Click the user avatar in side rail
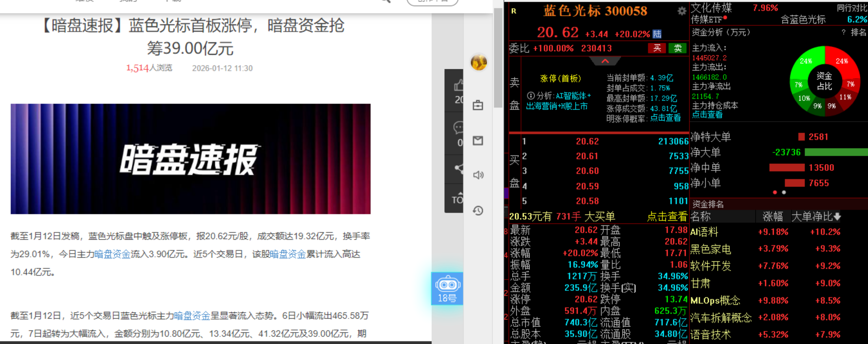 479,62
